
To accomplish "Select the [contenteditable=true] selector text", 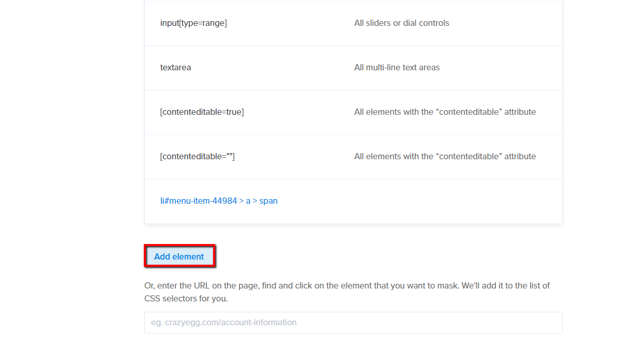I will click(202, 112).
